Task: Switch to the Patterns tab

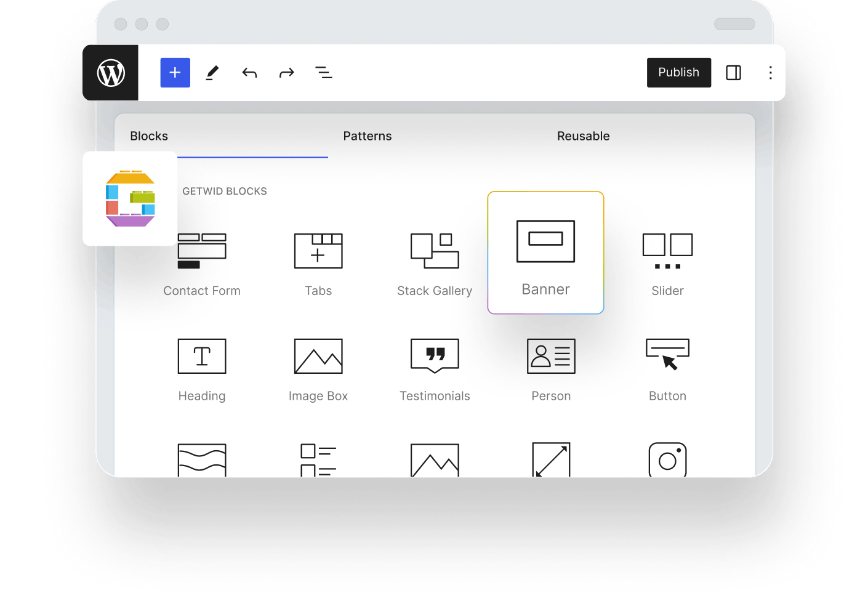Action: pyautogui.click(x=368, y=136)
